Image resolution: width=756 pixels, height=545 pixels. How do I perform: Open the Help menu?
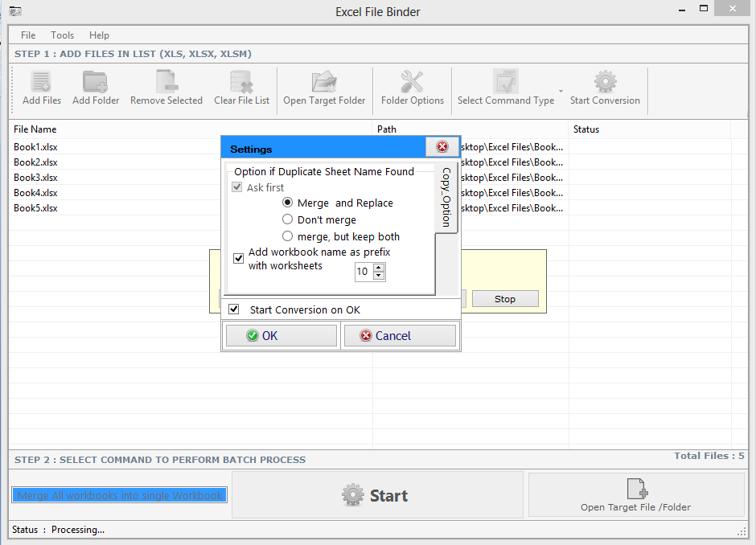click(x=99, y=35)
